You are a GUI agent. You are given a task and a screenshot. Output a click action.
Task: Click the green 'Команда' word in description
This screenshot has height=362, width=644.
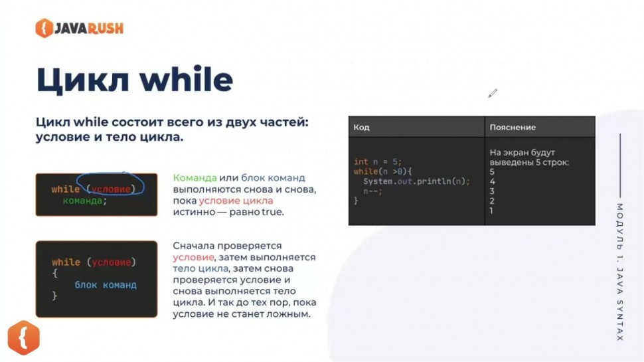[x=195, y=178]
